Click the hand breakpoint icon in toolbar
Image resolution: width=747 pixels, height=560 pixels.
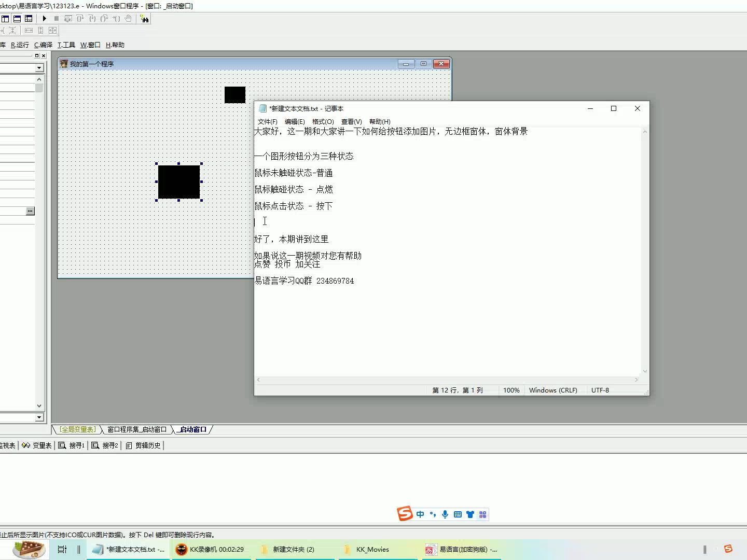point(128,19)
